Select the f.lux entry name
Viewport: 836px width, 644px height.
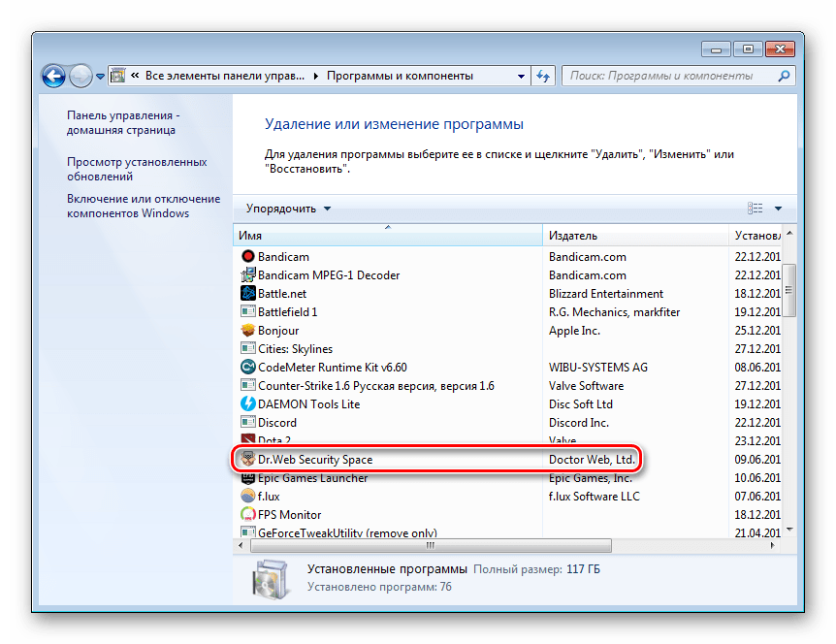[x=269, y=497]
